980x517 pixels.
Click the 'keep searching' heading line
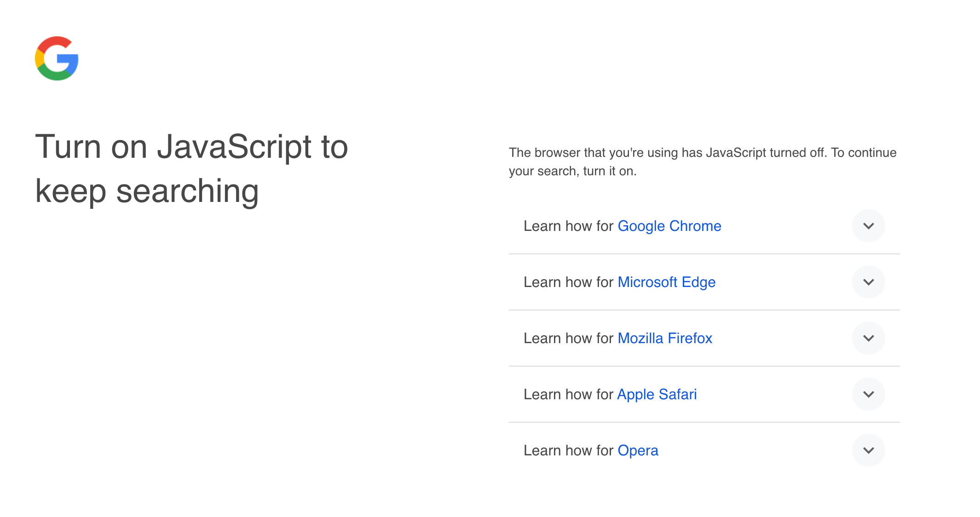pos(147,191)
